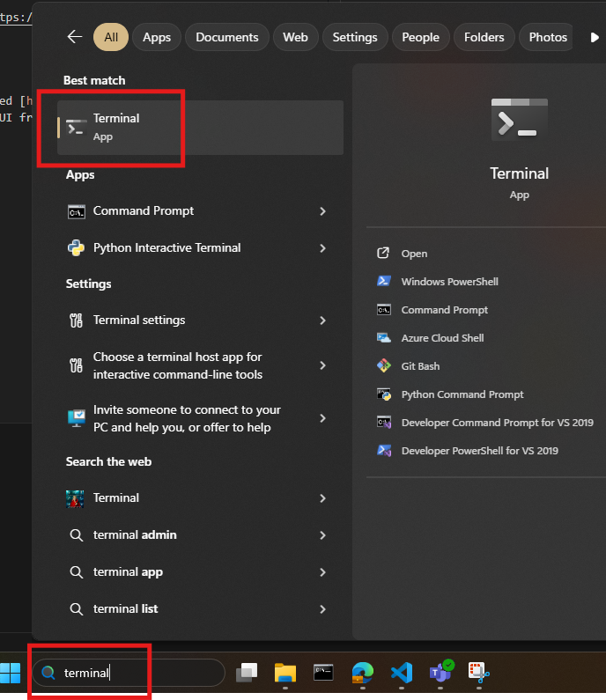Switch to the Apps filter tab
Image resolution: width=606 pixels, height=700 pixels.
click(x=157, y=37)
